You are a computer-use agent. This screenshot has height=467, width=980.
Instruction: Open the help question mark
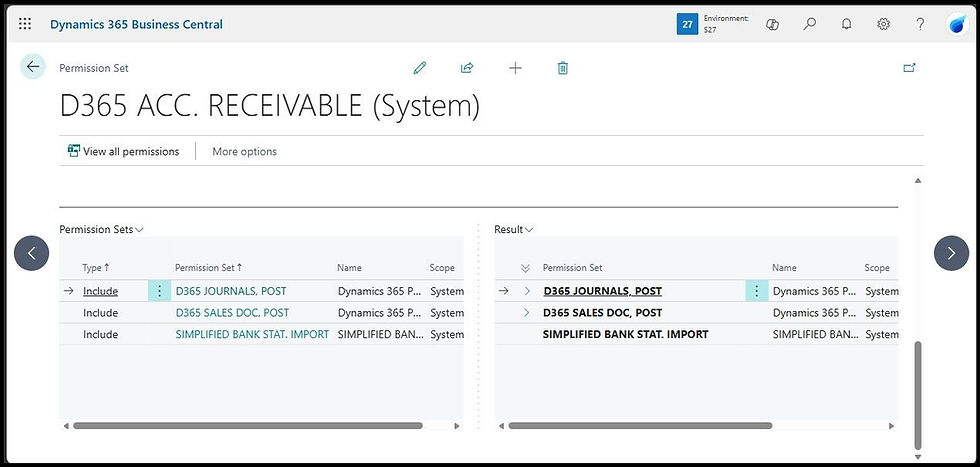920,24
